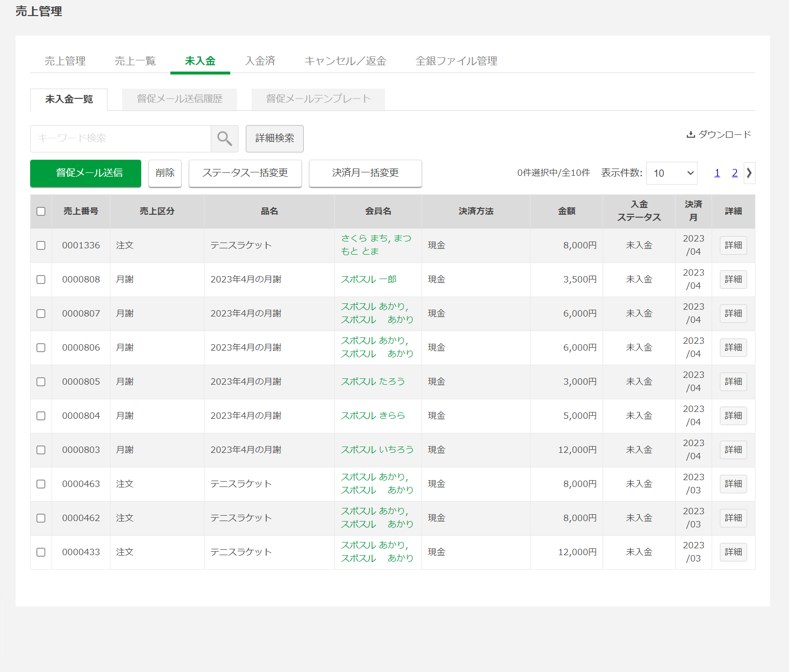Open member link スポスル いちろう
Screen dimensions: 789x672
(377, 450)
